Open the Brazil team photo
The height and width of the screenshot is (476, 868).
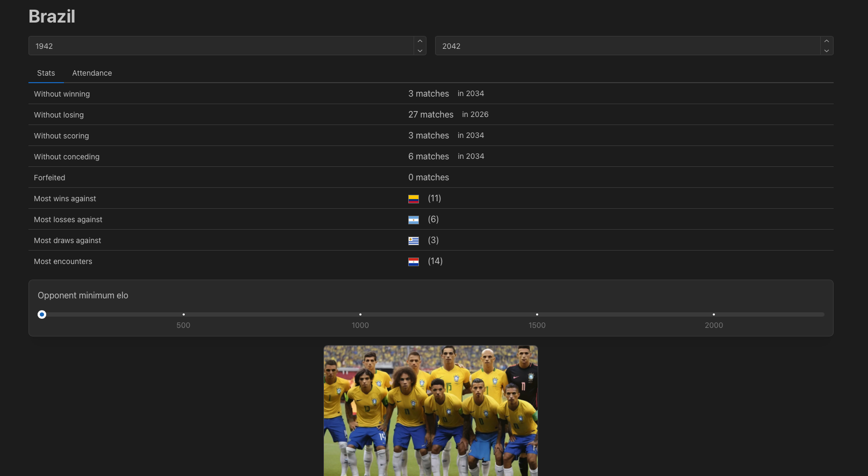click(431, 411)
